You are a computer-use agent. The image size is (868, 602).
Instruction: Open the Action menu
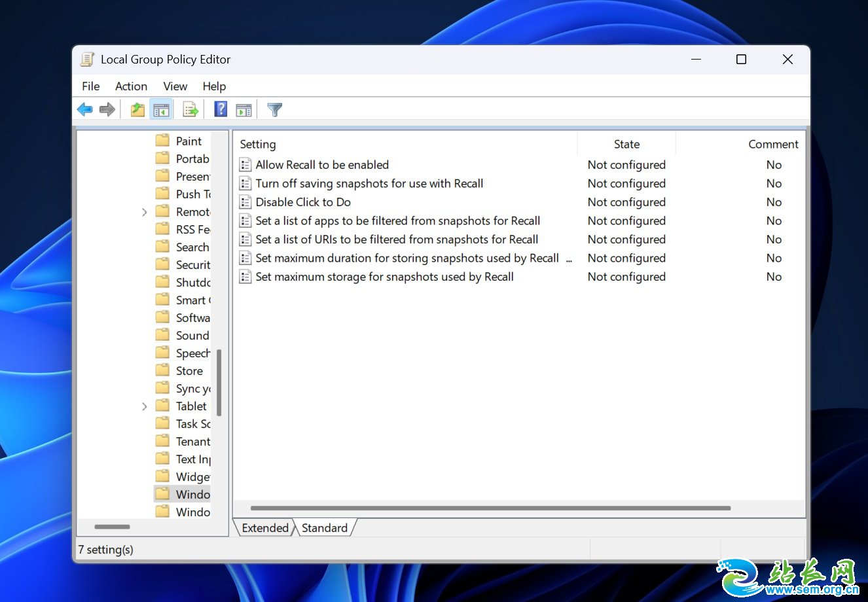[x=131, y=86]
